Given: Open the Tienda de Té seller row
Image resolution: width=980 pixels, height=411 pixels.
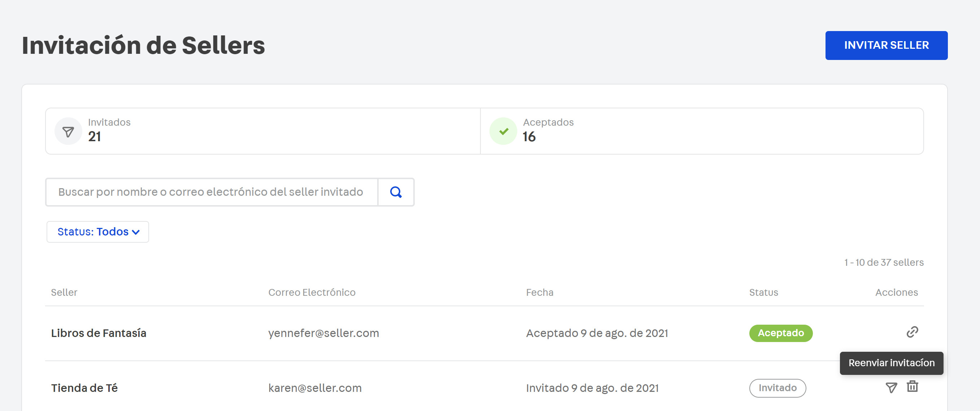Looking at the screenshot, I should pos(84,388).
